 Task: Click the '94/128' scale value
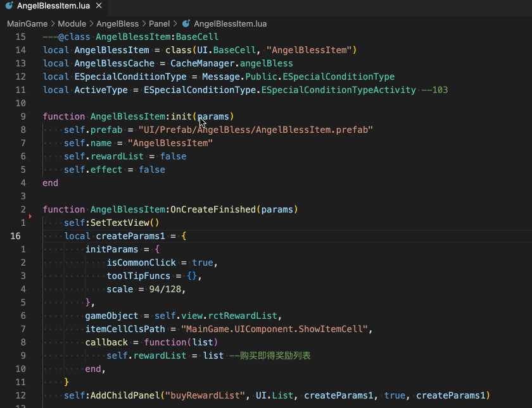click(165, 289)
